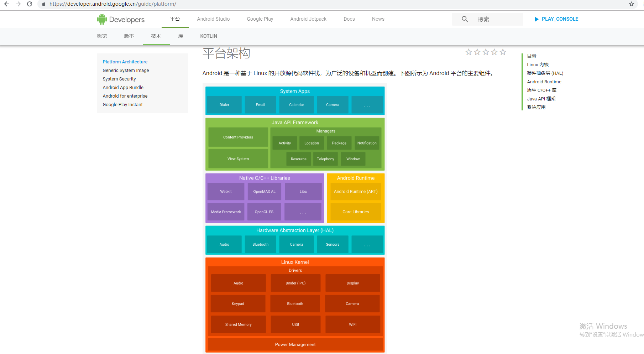
Task: Switch to the KOTLIN tab
Action: 208,36
